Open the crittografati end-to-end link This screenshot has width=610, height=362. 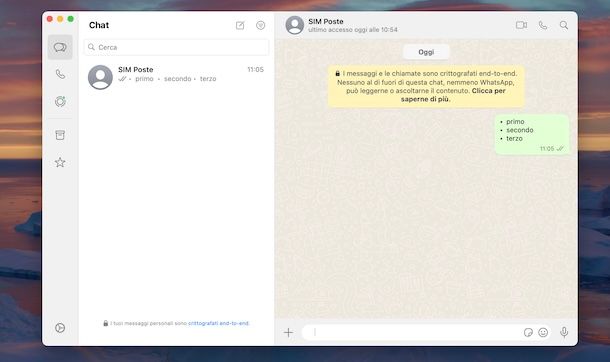219,323
